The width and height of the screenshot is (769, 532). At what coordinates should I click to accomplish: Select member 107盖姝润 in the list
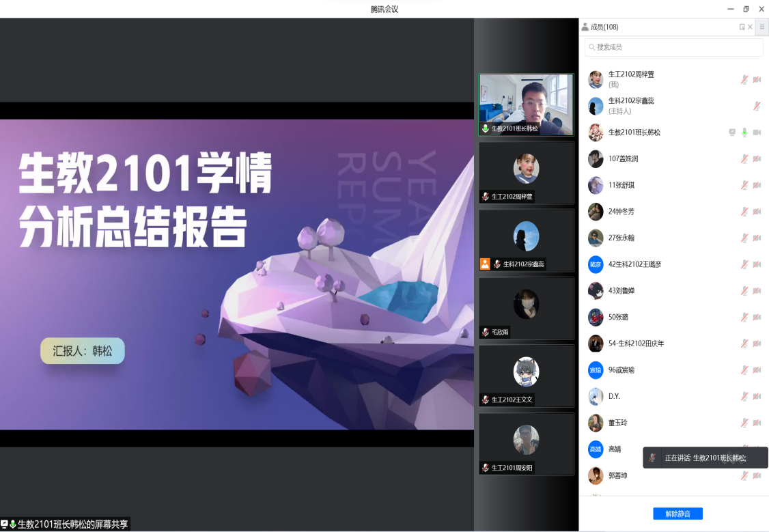pos(623,158)
